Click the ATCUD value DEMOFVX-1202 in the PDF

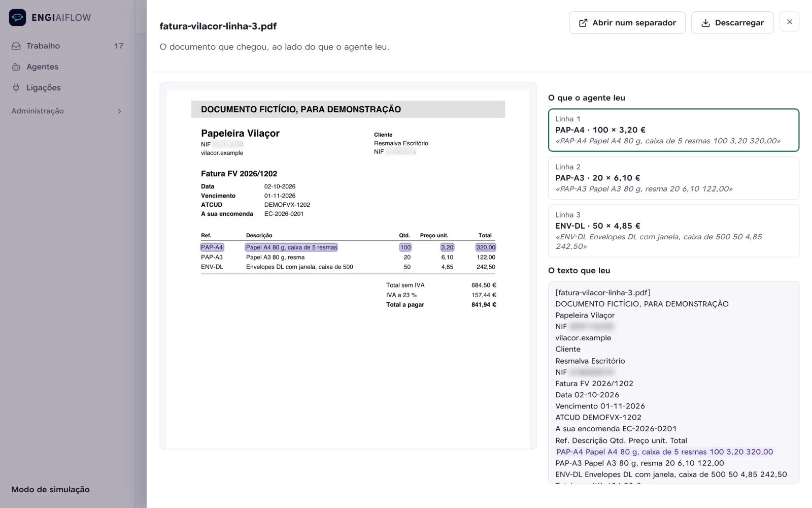[287, 205]
